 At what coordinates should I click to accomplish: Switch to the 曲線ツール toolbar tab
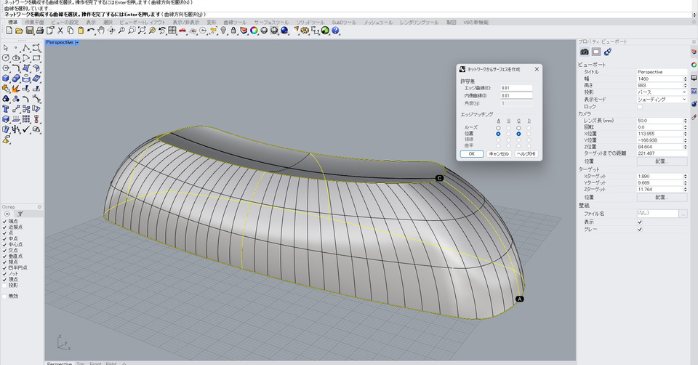coord(235,22)
